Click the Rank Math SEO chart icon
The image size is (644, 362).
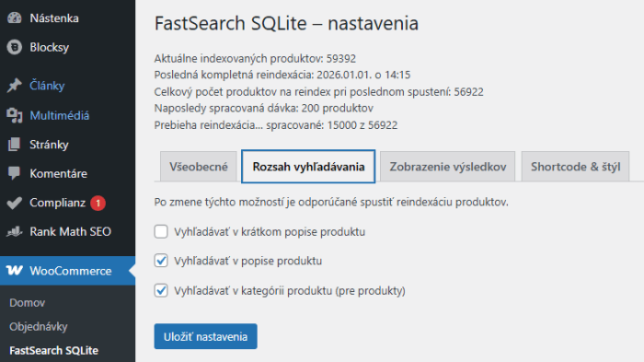(15, 231)
